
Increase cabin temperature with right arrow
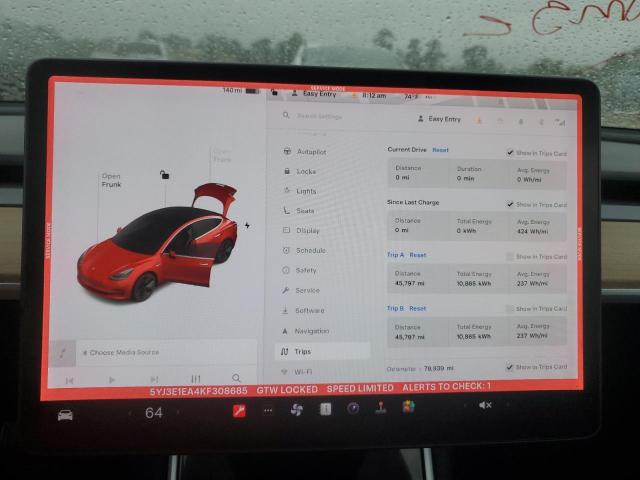point(178,412)
